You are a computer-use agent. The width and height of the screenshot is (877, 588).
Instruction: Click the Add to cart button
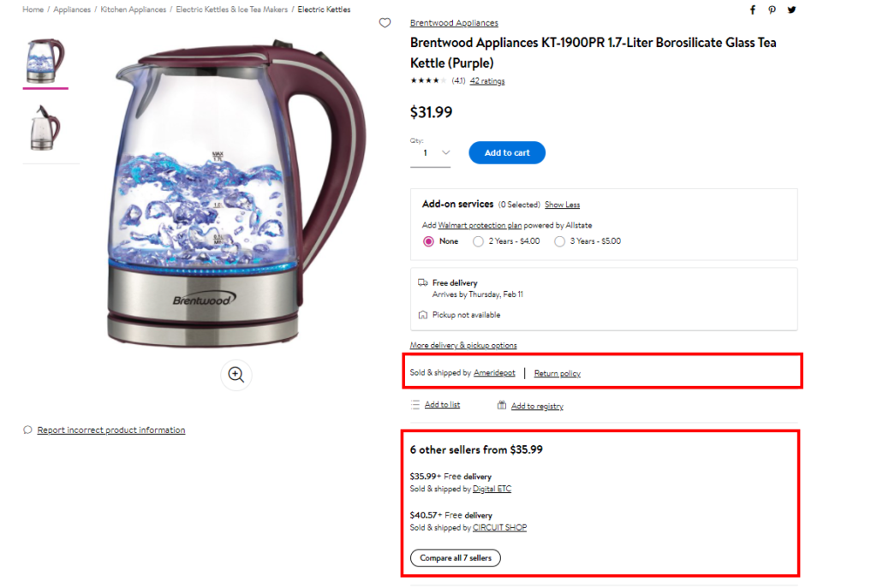507,152
